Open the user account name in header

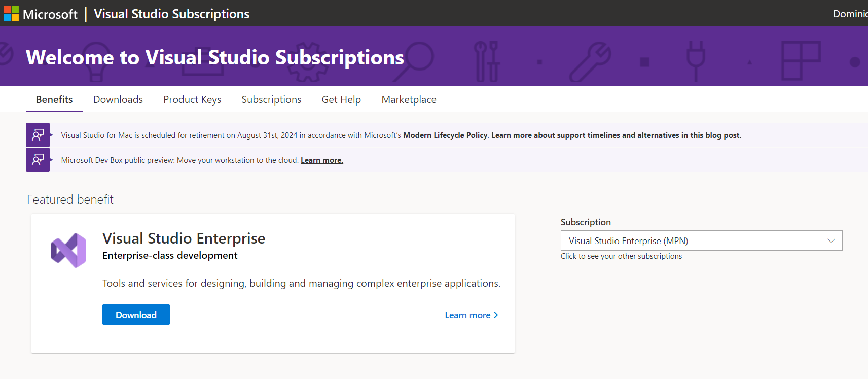850,14
